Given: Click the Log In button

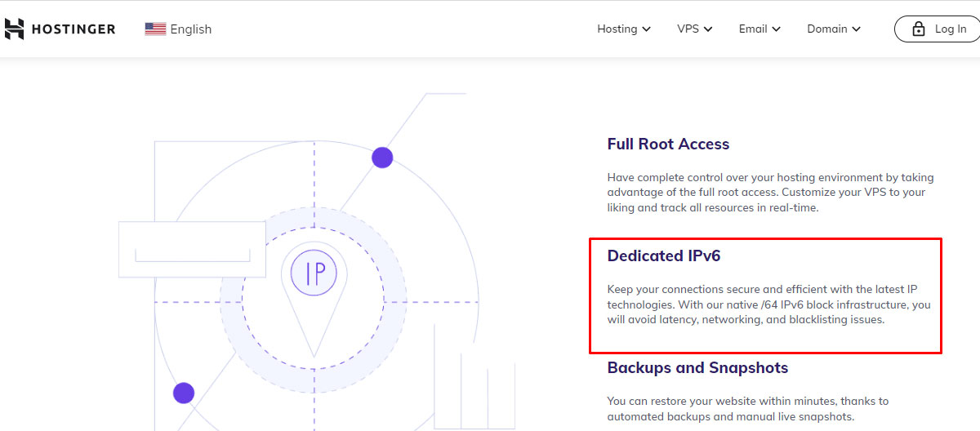Looking at the screenshot, I should point(938,29).
